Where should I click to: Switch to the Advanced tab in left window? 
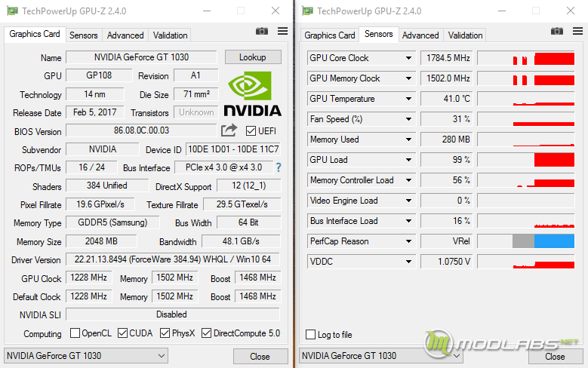pos(125,35)
